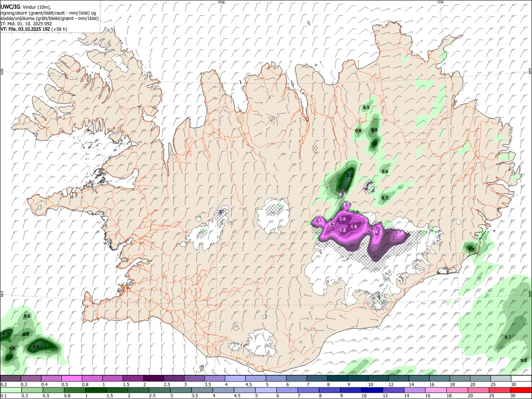The height and width of the screenshot is (399, 532).
Task: Select the "1.3" rainfall value offshore
Action: 9,357
